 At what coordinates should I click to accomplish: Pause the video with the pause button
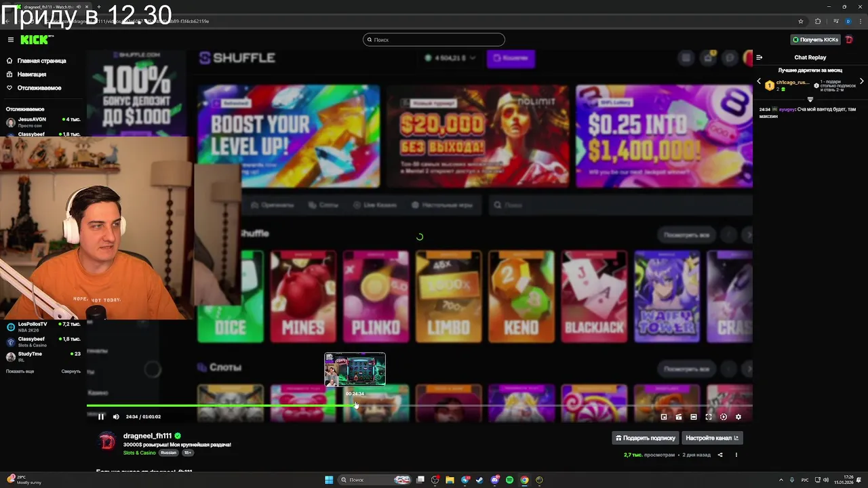pyautogui.click(x=101, y=417)
